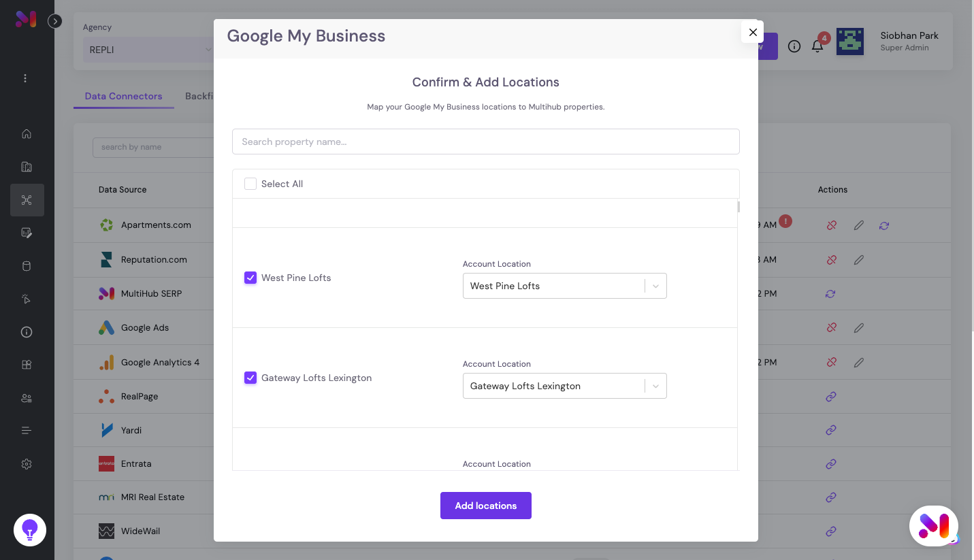The image size is (974, 560).
Task: Open the buildings icon in the sidebar
Action: click(x=27, y=167)
